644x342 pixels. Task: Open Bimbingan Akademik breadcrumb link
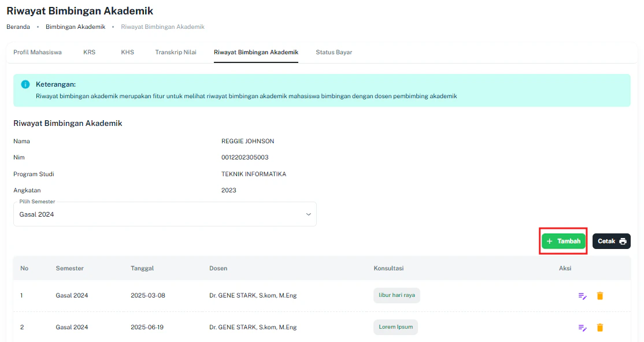tap(76, 27)
